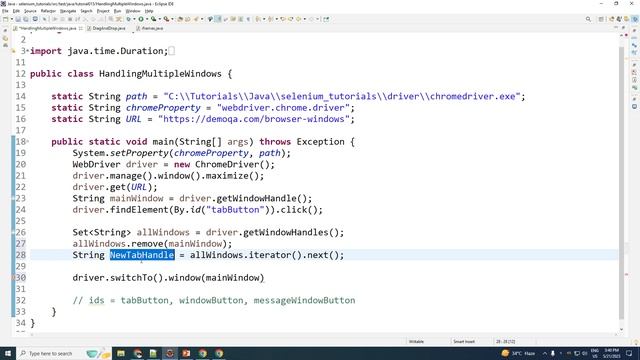
Task: Click the comment on line 32
Action: [x=214, y=300]
